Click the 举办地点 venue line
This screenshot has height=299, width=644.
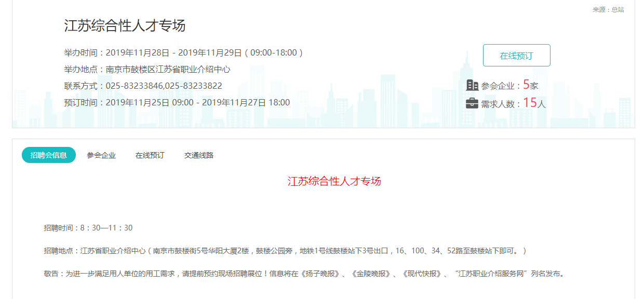click(x=147, y=70)
